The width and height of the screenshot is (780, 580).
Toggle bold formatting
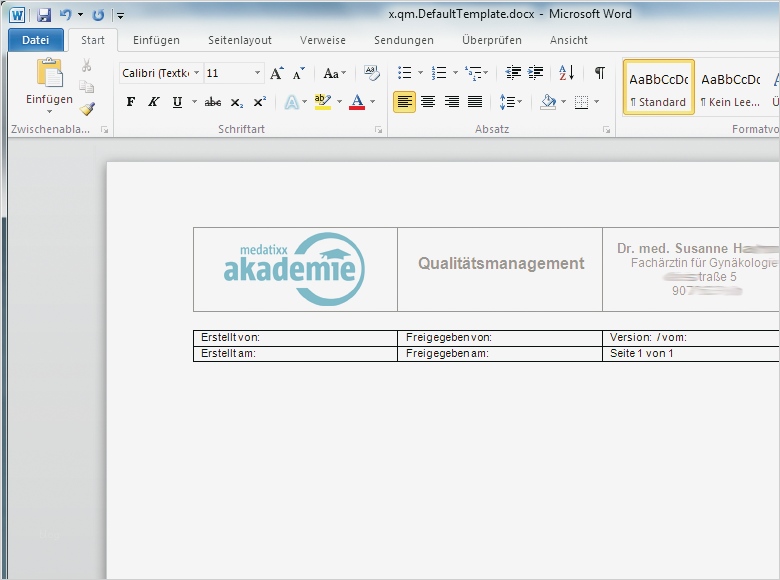tap(130, 102)
